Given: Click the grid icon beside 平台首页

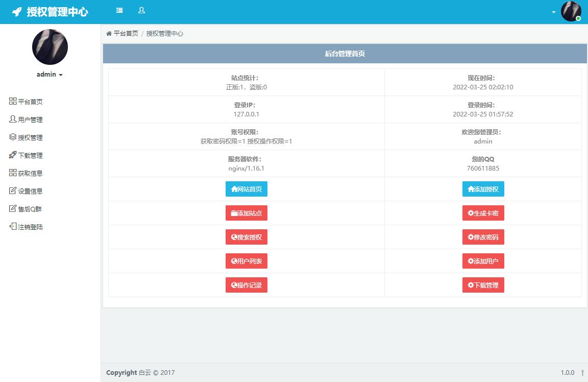Looking at the screenshot, I should point(13,102).
